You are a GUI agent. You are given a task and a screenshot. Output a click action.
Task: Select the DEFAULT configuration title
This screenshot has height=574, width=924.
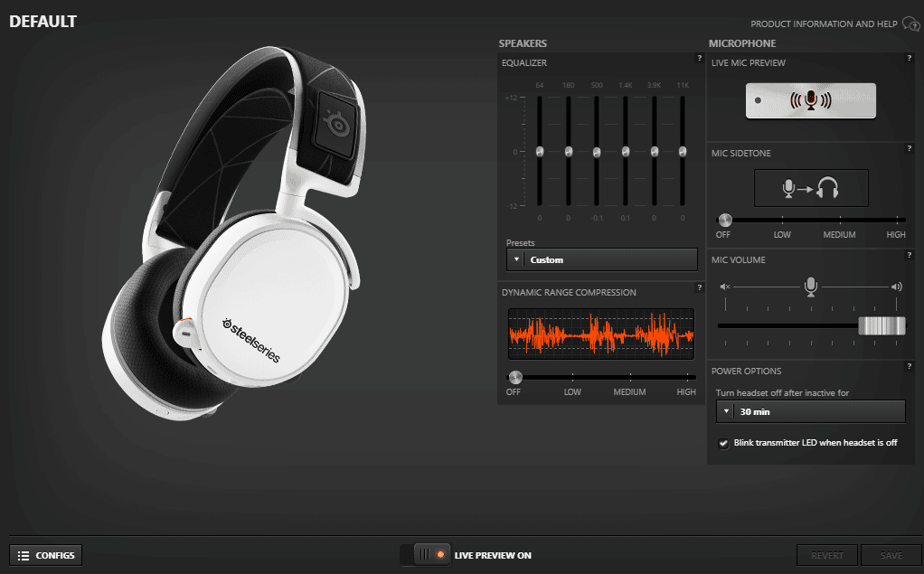pos(42,21)
